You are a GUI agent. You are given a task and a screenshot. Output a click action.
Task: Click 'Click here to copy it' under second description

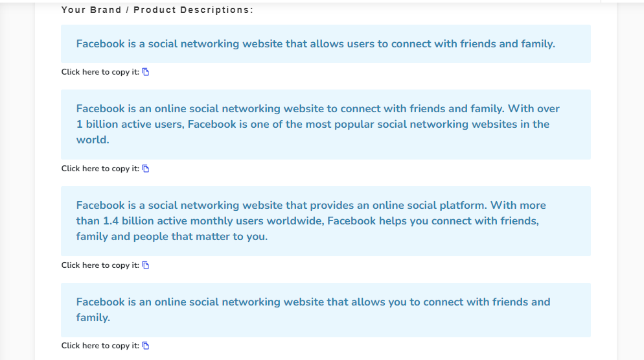click(100, 169)
